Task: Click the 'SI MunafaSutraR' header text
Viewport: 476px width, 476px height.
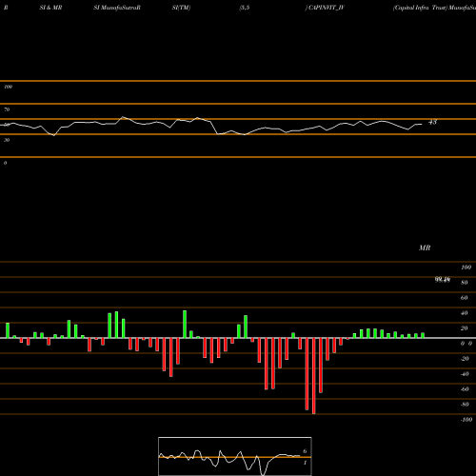Action: tap(117, 8)
